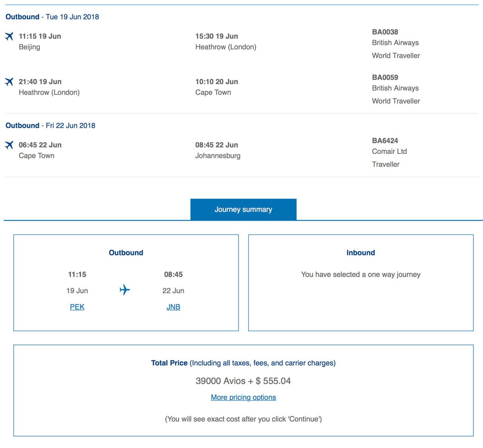Click the plane icon beside 11:15 Beijing departure
This screenshot has width=483, height=448.
[x=9, y=36]
